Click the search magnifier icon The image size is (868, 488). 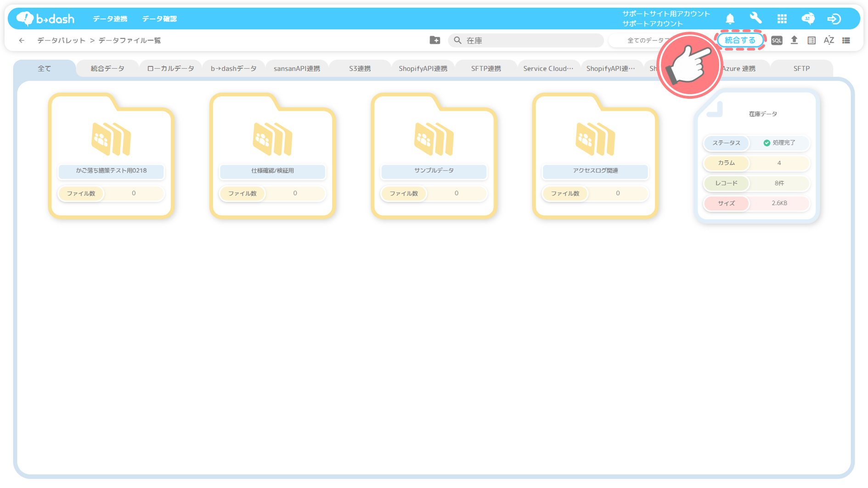click(457, 40)
